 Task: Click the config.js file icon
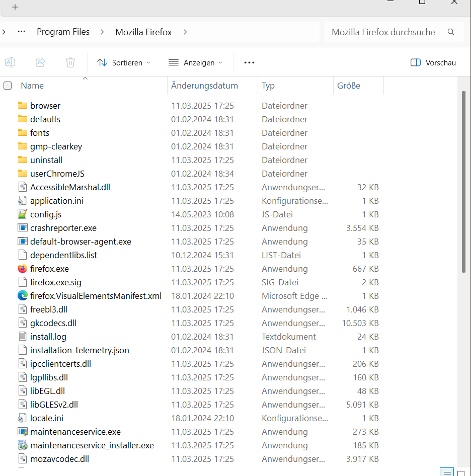click(23, 214)
